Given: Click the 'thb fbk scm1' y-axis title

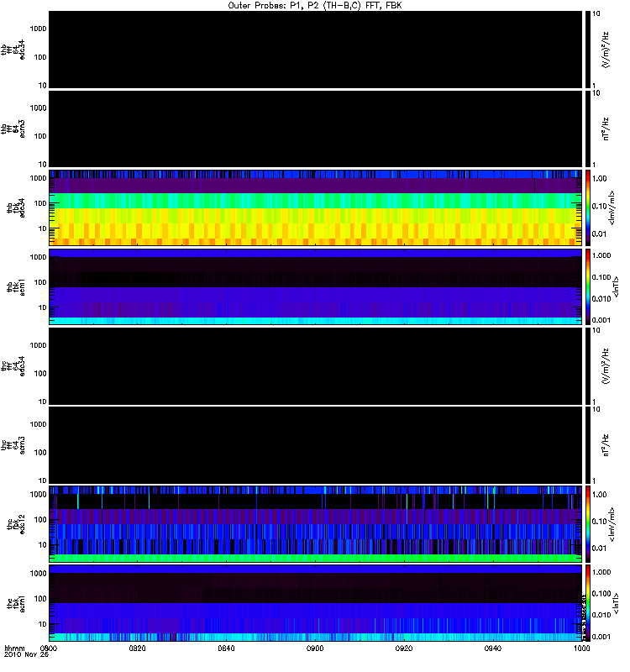Looking at the screenshot, I should click(x=16, y=286).
